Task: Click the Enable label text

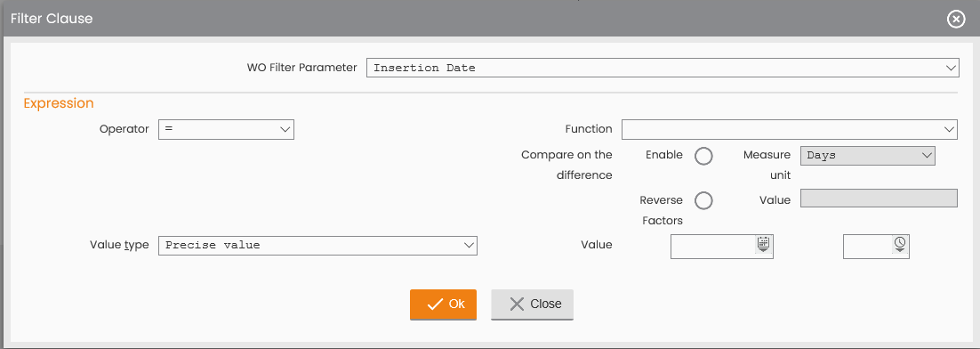Action: (663, 155)
